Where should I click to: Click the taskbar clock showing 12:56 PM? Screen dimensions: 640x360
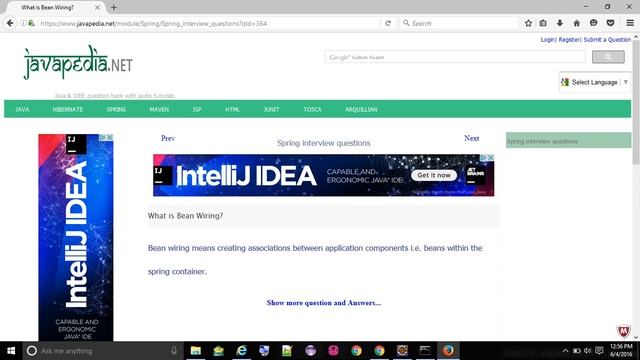621,351
